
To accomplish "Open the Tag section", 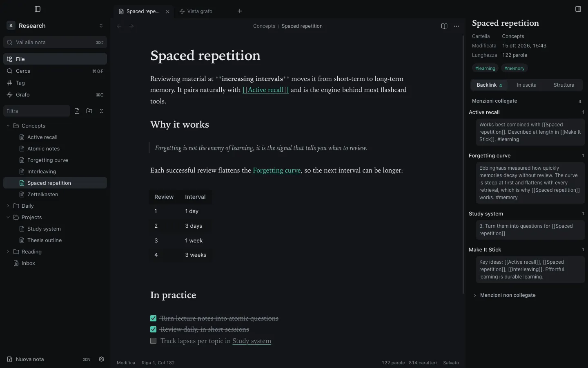I will [x=55, y=83].
